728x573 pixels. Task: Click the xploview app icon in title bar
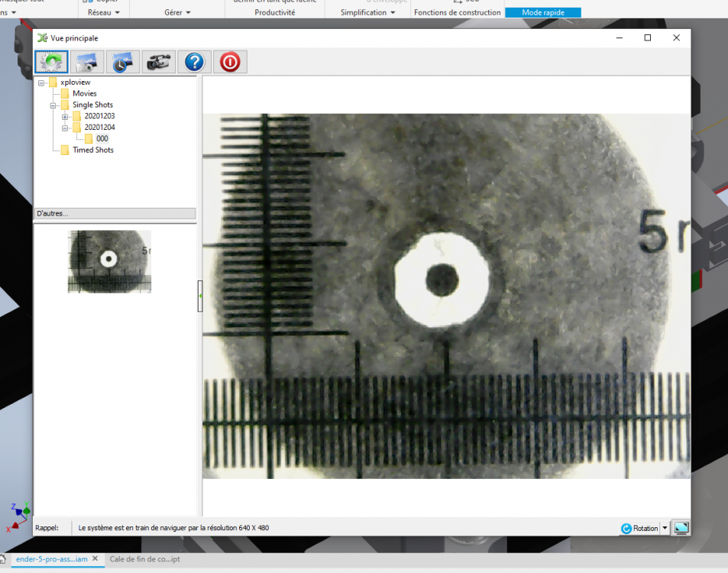[42, 38]
